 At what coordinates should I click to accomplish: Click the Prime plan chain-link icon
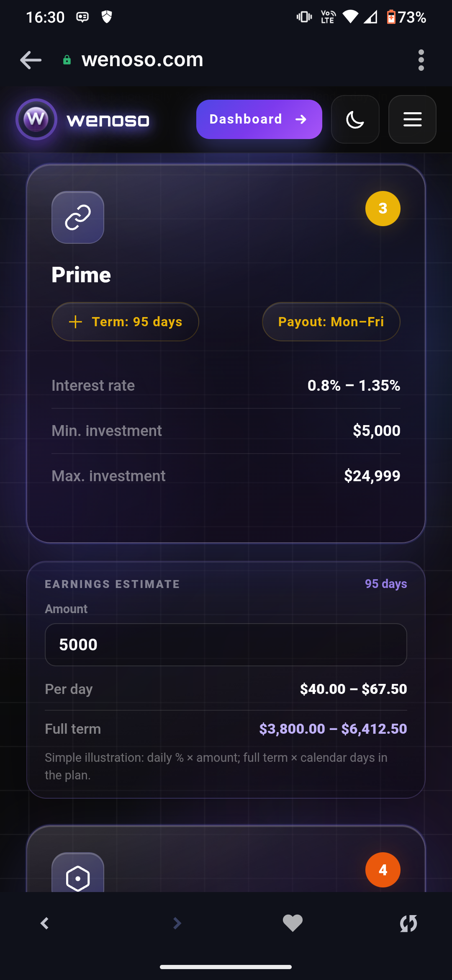[78, 217]
